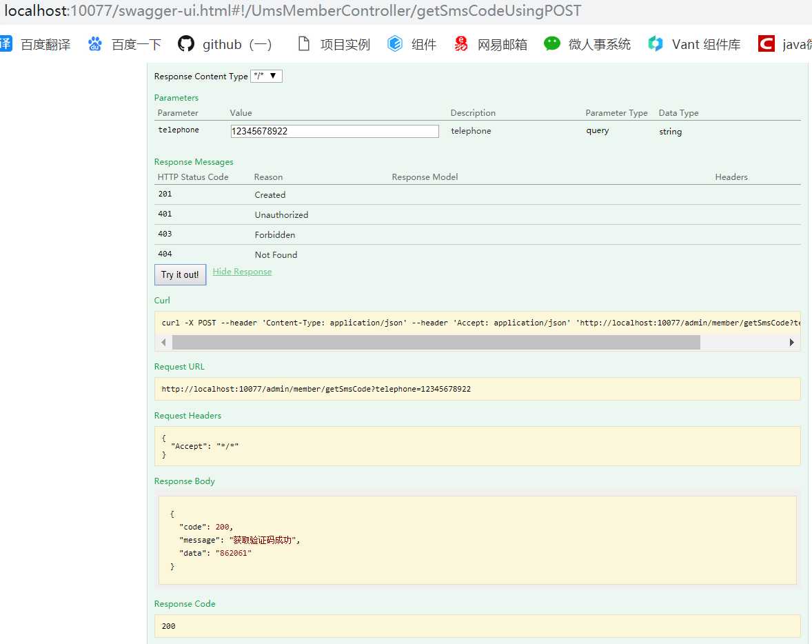
Task: Click the browser address bar URL
Action: 292,11
